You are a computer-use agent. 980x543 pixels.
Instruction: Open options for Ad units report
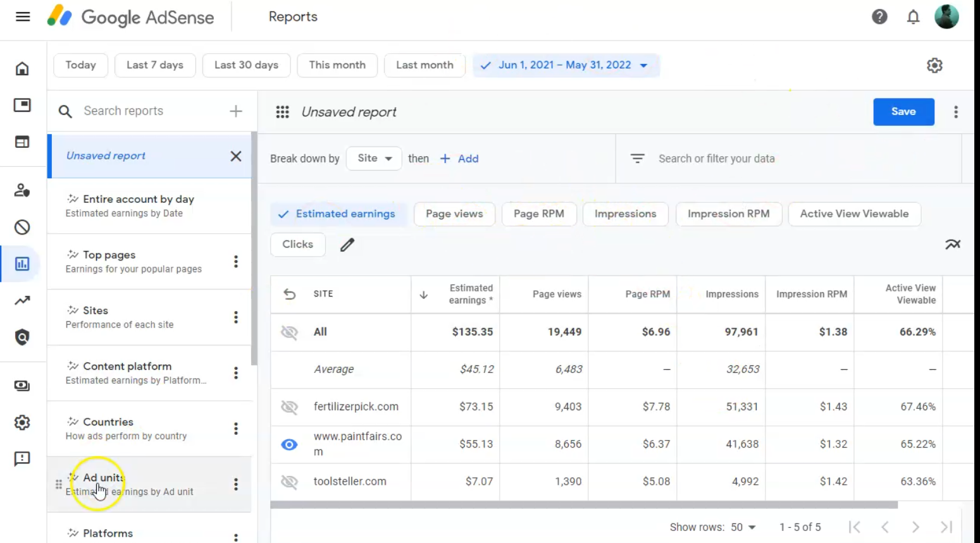[x=236, y=484]
